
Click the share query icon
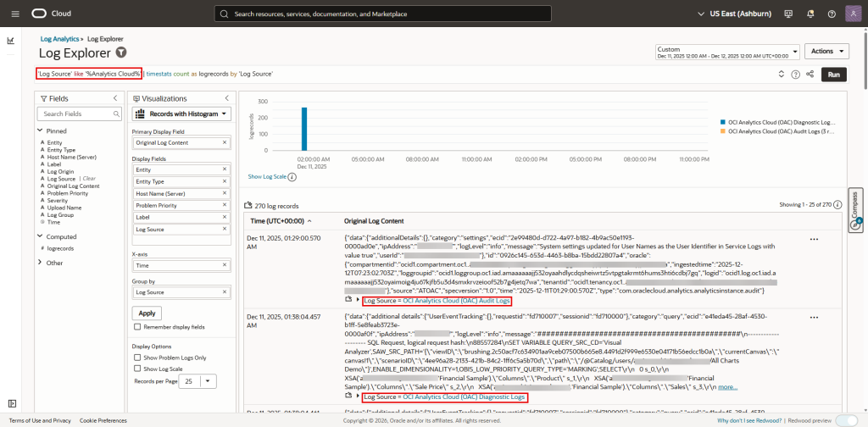810,75
